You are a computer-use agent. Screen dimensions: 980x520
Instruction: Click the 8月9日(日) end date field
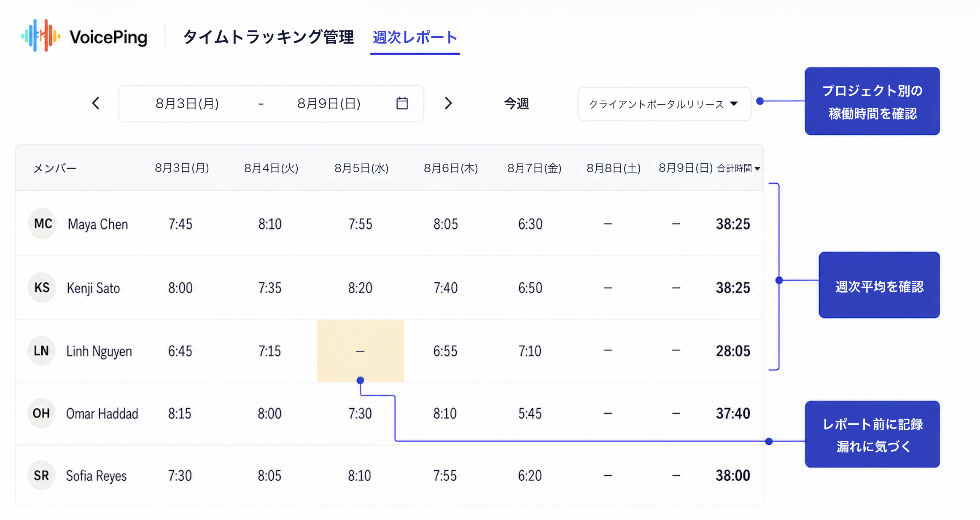pos(329,103)
